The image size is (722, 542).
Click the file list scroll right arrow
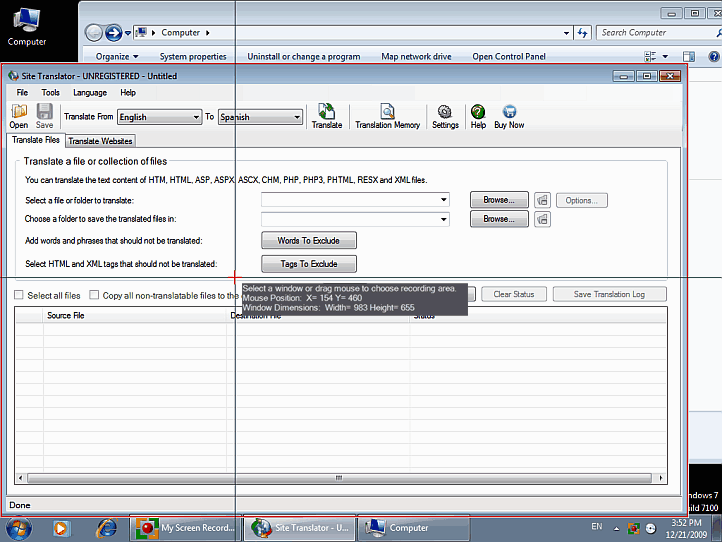tap(661, 478)
